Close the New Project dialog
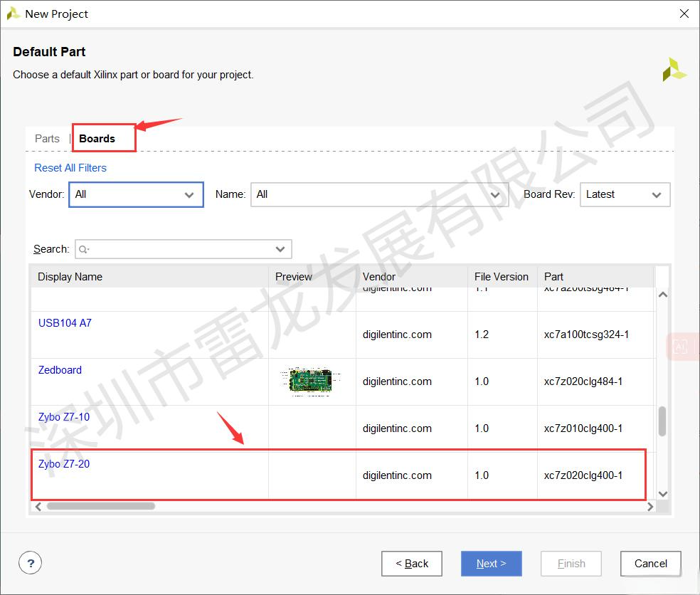 [684, 14]
